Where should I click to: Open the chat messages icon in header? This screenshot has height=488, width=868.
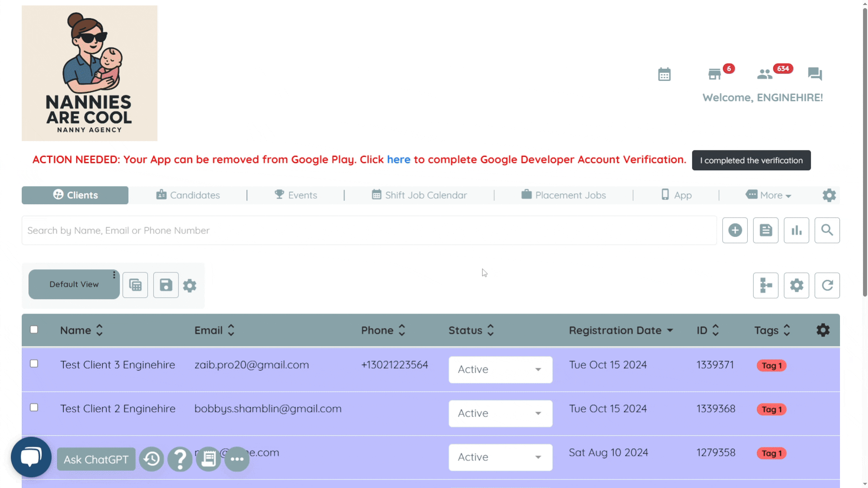(x=815, y=74)
